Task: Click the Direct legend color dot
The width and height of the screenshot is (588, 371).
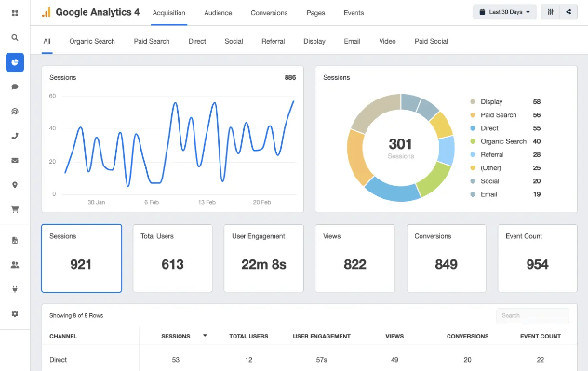Action: click(473, 128)
